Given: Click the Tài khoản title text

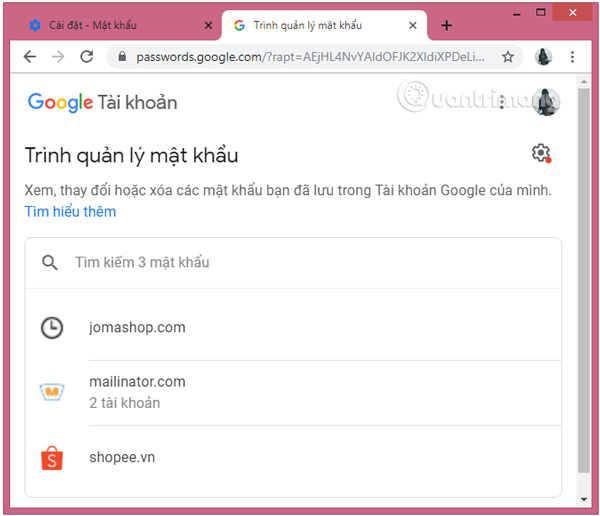Looking at the screenshot, I should pos(137,103).
